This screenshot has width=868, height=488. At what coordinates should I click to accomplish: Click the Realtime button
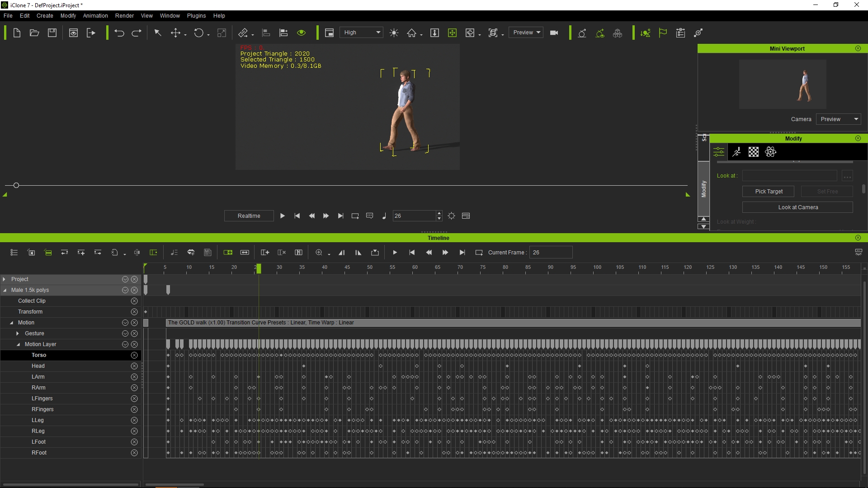point(249,216)
